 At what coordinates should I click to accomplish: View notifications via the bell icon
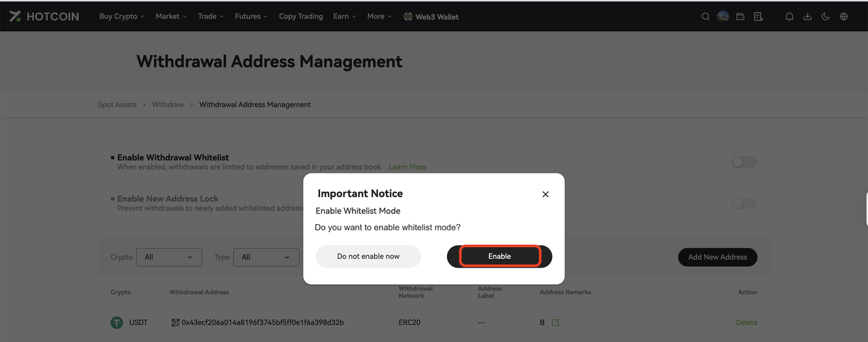(789, 16)
